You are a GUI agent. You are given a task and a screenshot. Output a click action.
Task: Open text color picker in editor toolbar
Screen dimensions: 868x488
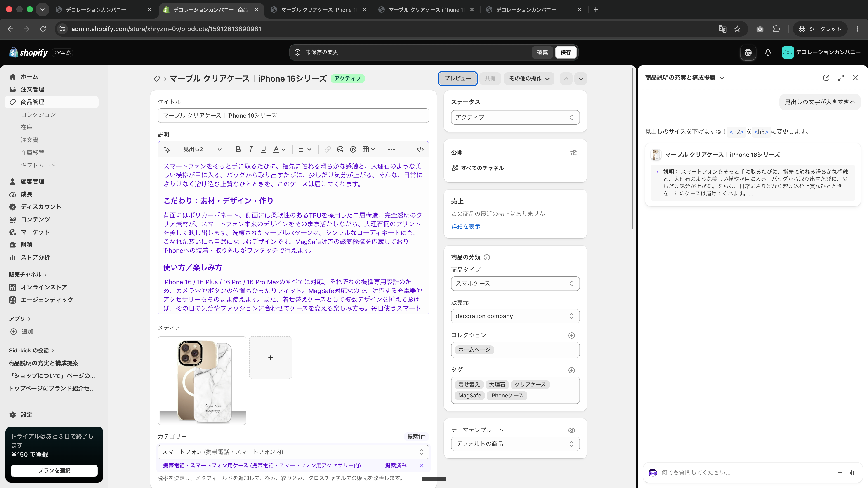pyautogui.click(x=279, y=150)
